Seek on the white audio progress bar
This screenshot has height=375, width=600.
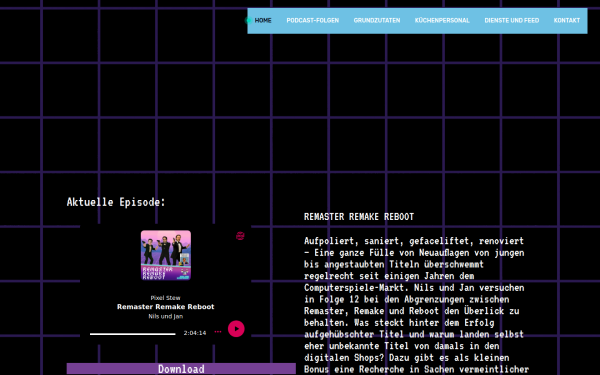132,334
